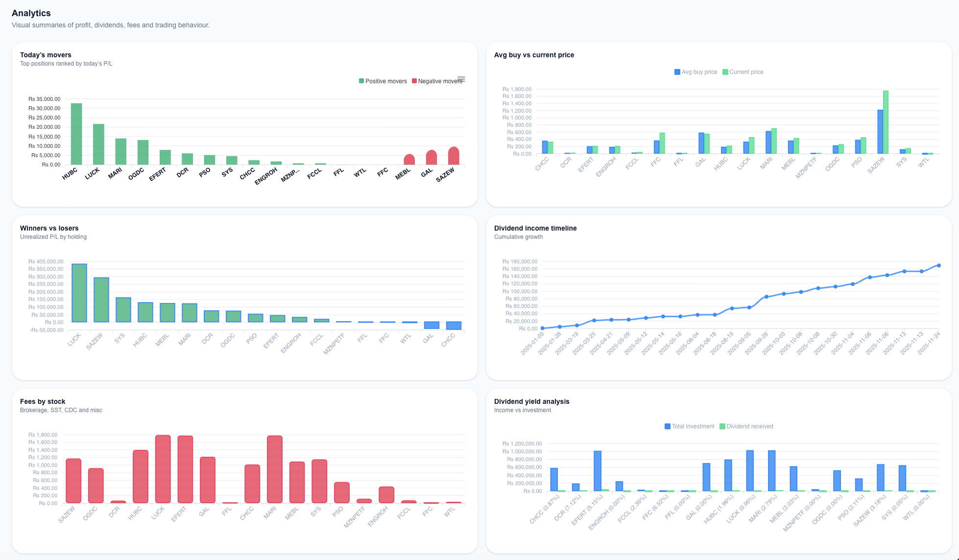Hide the Avg buy price series via legend
This screenshot has width=959, height=560.
[x=695, y=72]
